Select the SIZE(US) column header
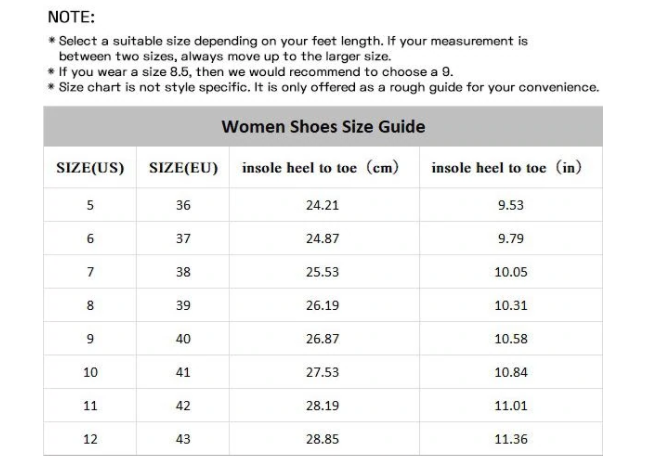The height and width of the screenshot is (456, 648). click(90, 168)
